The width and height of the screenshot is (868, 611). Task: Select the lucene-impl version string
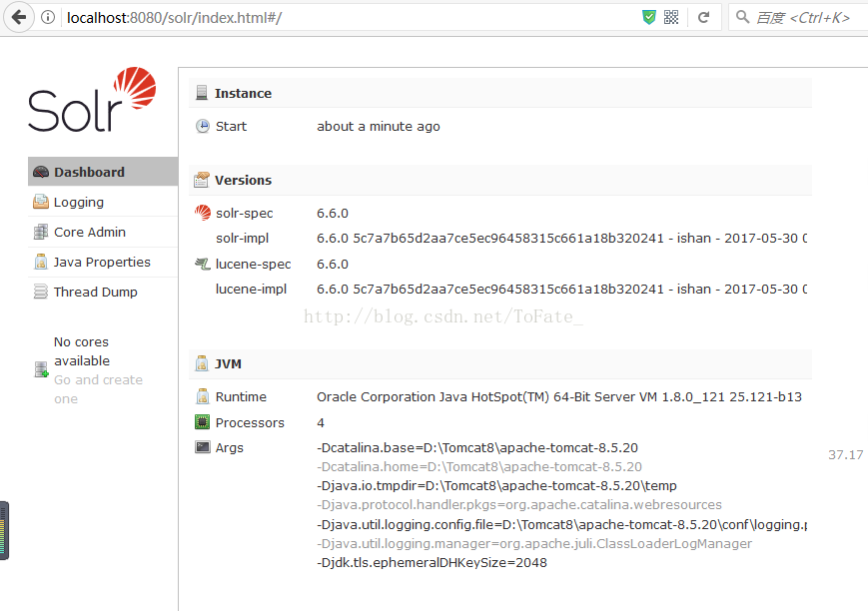(562, 289)
